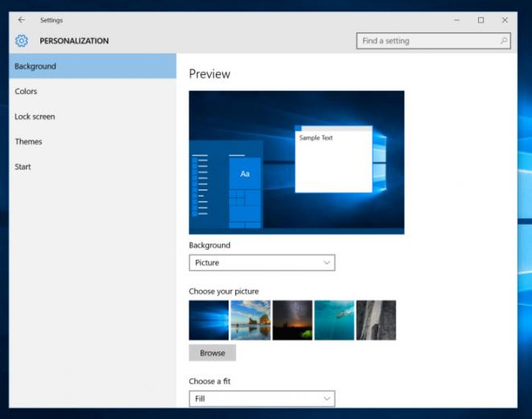Select the Windows logo wallpaper thumbnail
This screenshot has width=532, height=419.
point(208,320)
